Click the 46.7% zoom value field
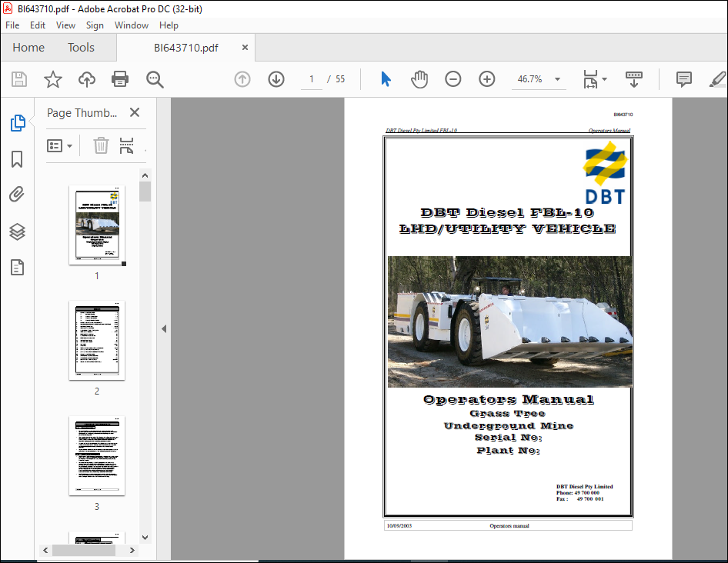This screenshot has width=728, height=563. (529, 79)
